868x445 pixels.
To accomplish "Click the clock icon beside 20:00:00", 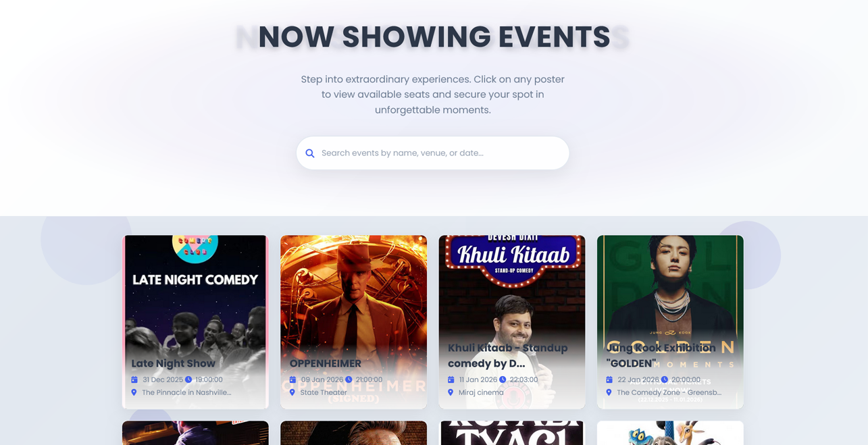I will coord(665,379).
